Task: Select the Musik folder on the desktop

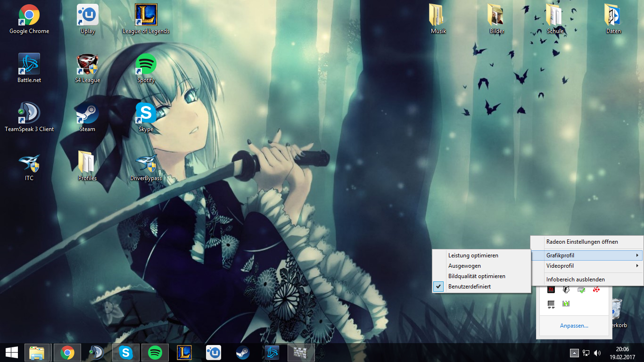Action: pyautogui.click(x=438, y=19)
